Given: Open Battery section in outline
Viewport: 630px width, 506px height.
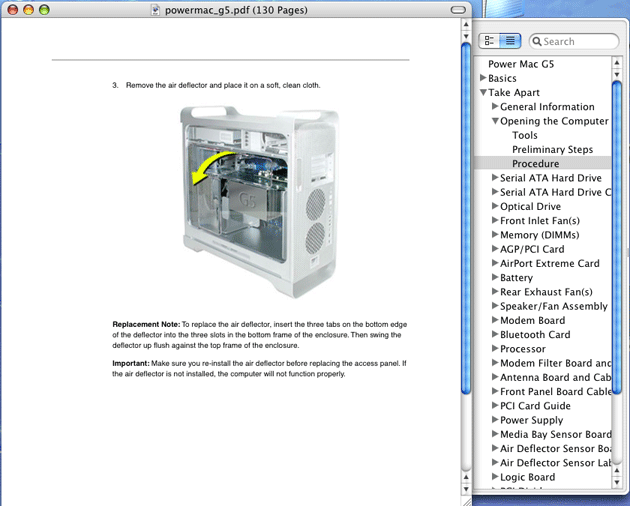Looking at the screenshot, I should tap(516, 278).
